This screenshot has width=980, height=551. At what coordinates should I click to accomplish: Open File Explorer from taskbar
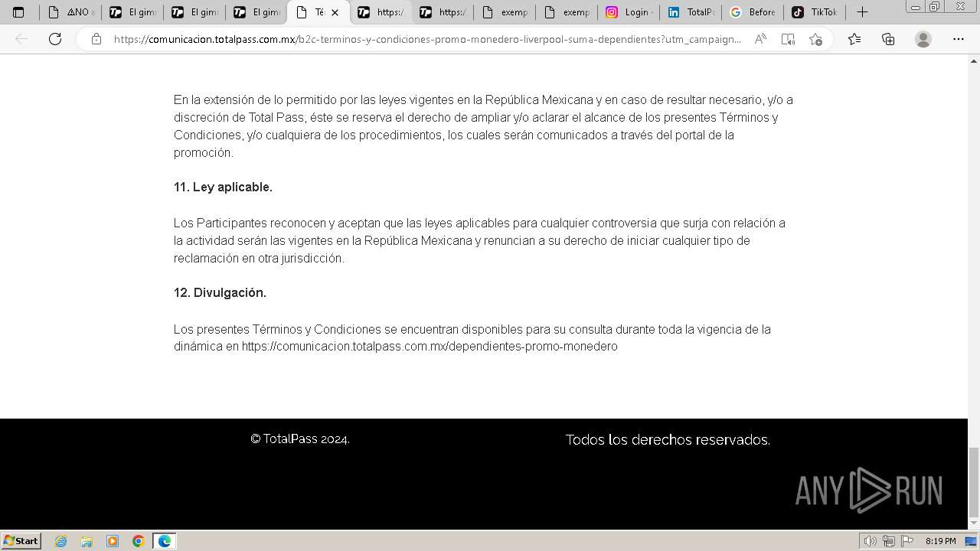click(87, 541)
